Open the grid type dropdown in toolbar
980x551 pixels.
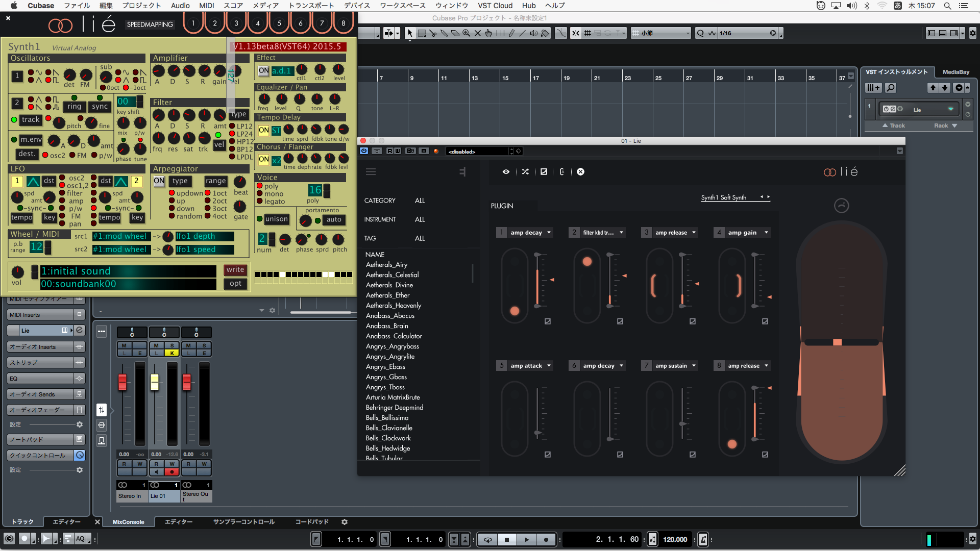tap(661, 33)
